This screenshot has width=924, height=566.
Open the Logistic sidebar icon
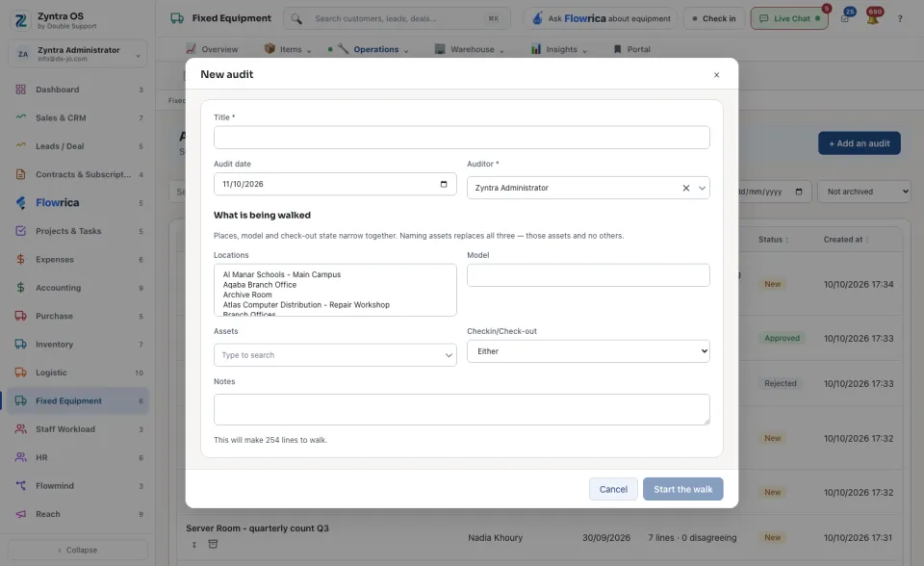pos(20,373)
